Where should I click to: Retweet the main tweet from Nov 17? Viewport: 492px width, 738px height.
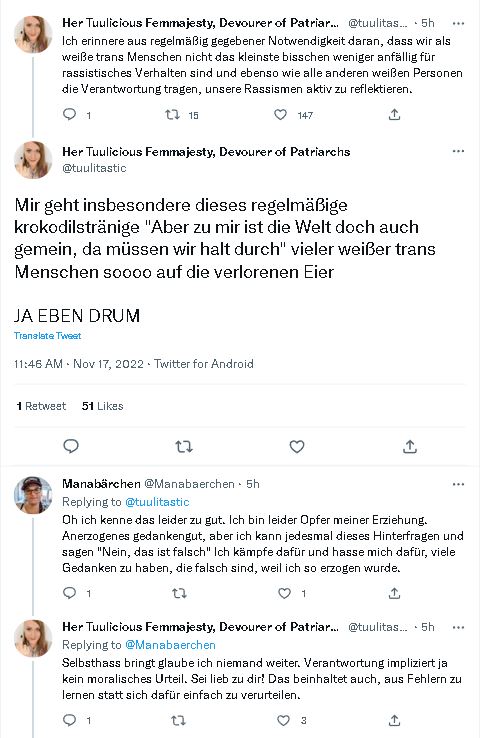coord(184,446)
